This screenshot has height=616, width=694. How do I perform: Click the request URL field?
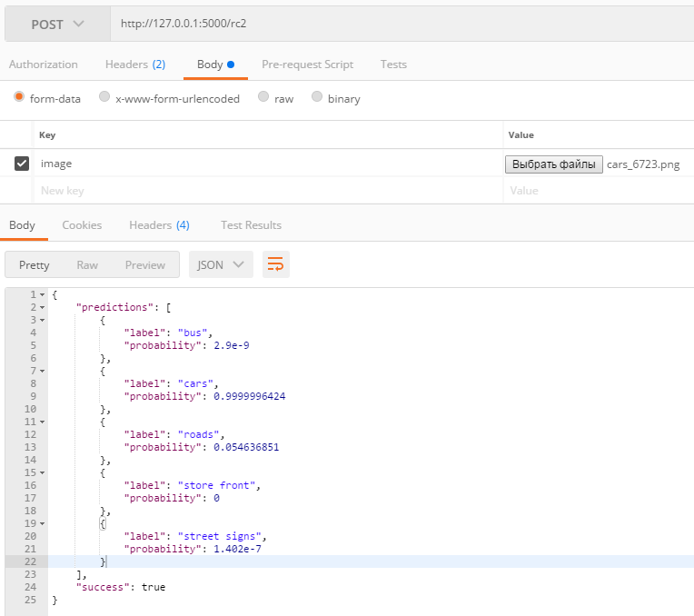pos(400,25)
